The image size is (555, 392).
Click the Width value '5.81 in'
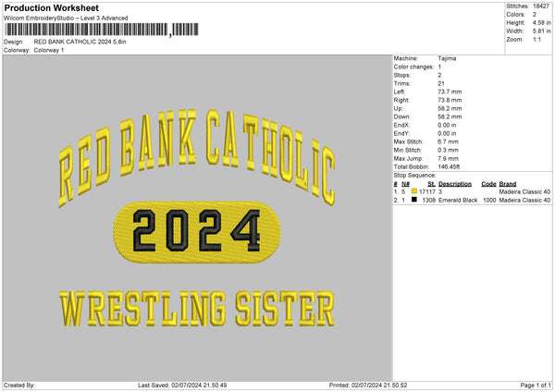542,31
